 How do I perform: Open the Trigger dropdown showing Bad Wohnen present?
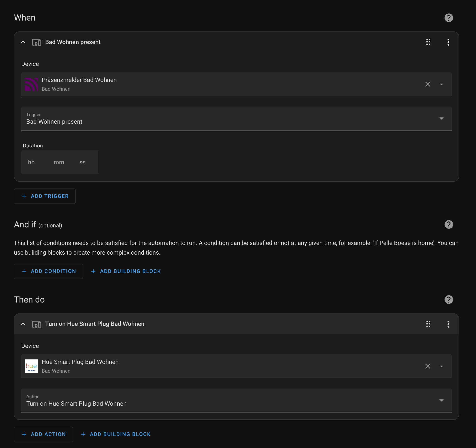tap(236, 119)
